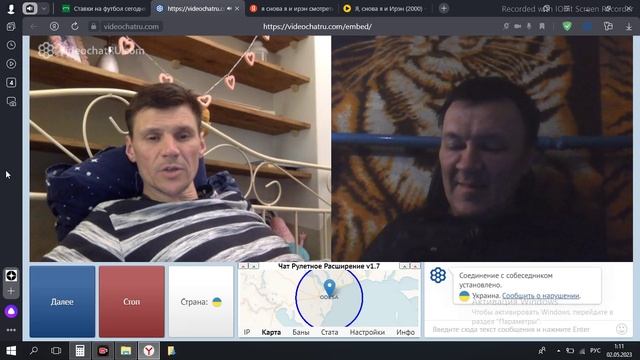The width and height of the screenshot is (640, 360).
Task: Select the 'я снова я и ирэн смотреть' tab
Action: click(292, 9)
